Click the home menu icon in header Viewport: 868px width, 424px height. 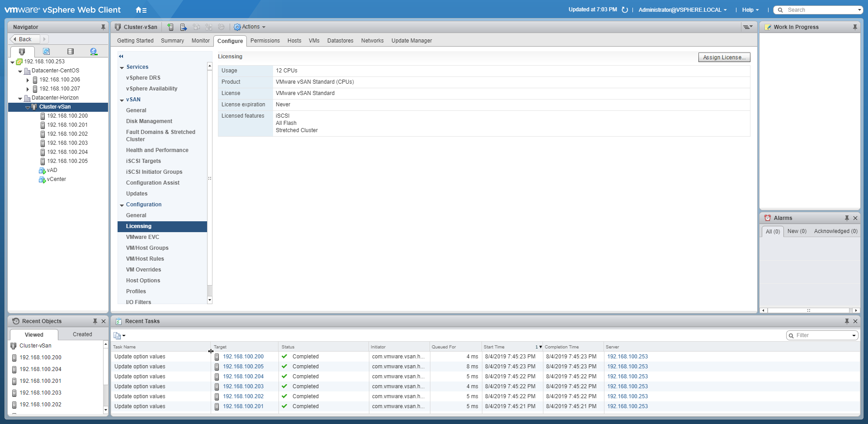coord(141,10)
